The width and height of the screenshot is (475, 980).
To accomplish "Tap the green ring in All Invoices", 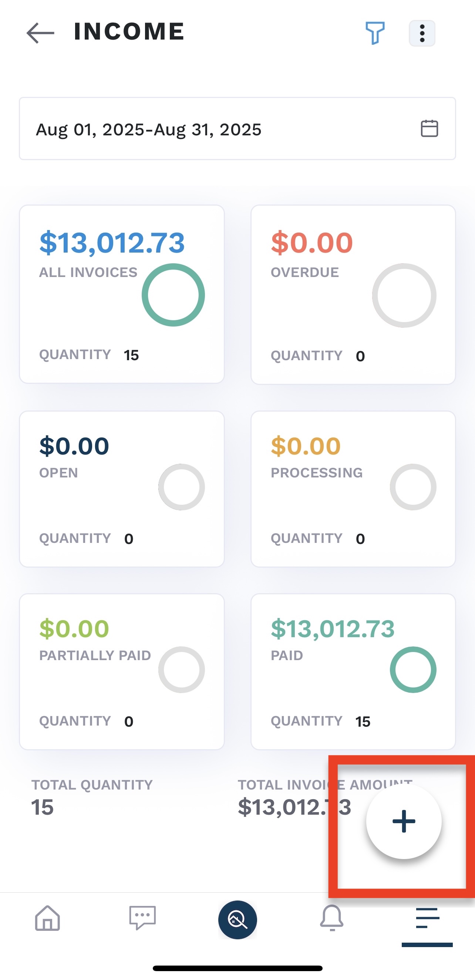I will [x=173, y=295].
